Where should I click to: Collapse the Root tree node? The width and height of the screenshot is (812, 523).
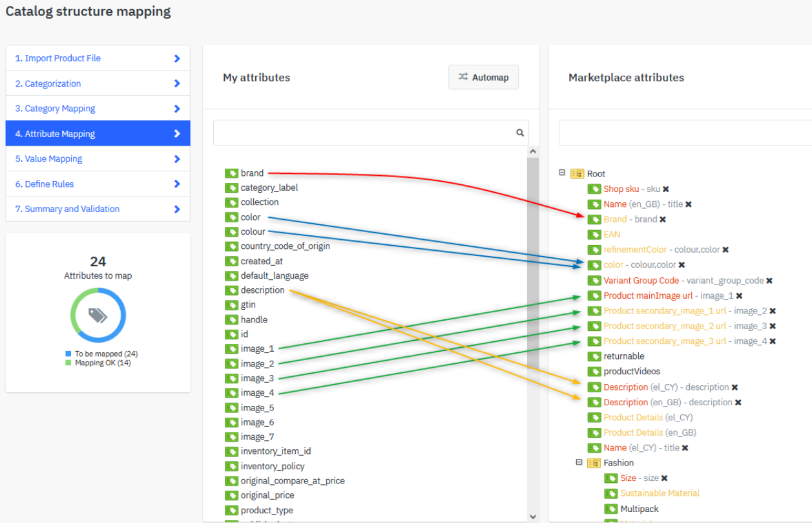coord(562,173)
